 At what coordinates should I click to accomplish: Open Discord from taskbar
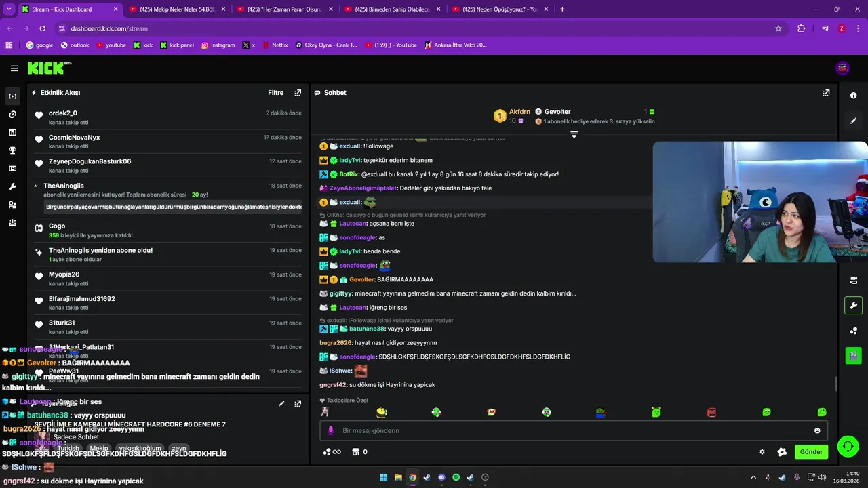[441, 477]
